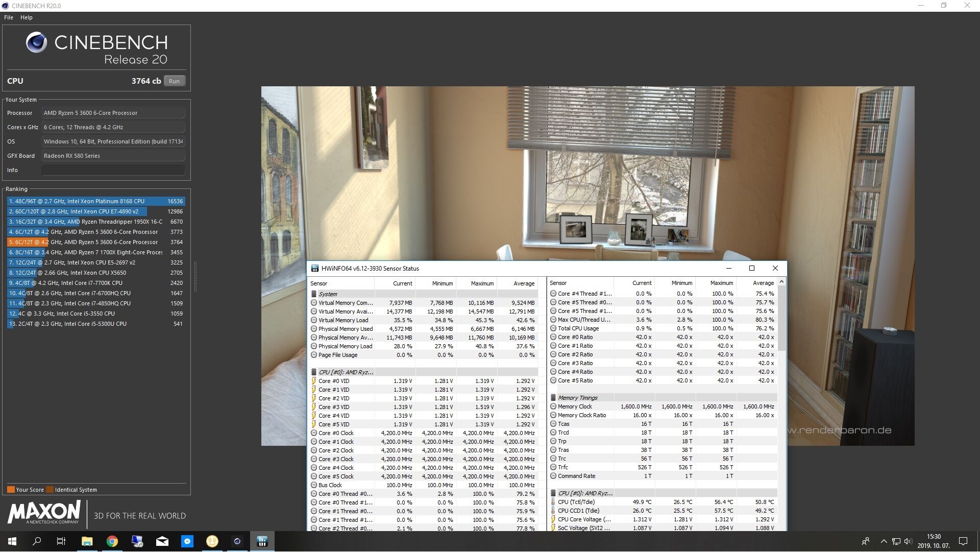The image size is (980, 552).
Task: Click Memory Clock sensor icon
Action: (x=553, y=406)
